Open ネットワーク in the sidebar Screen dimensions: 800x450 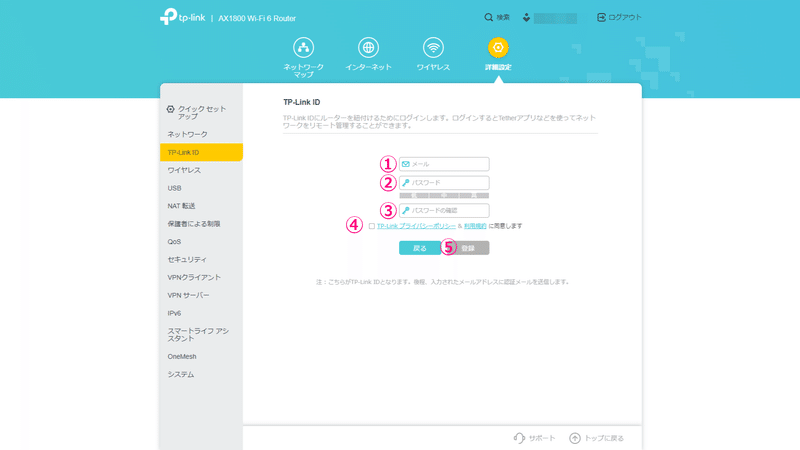pos(201,134)
